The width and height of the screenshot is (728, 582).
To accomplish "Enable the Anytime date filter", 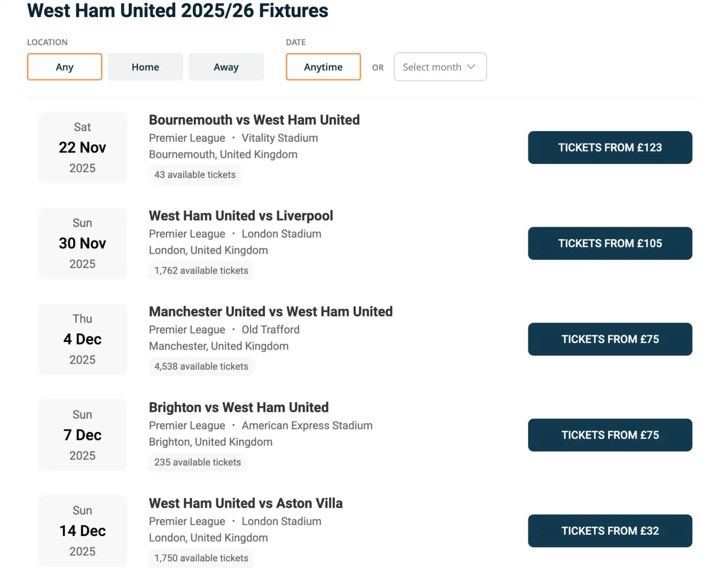I will [323, 67].
